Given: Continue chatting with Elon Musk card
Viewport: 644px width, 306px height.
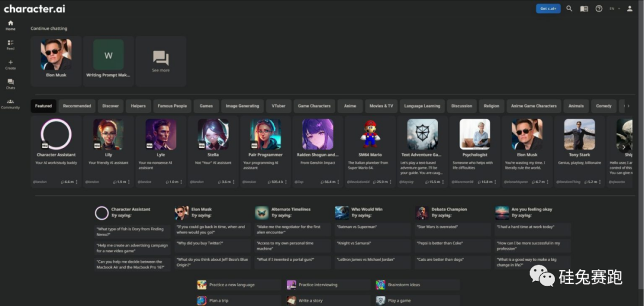Looking at the screenshot, I should [x=56, y=61].
